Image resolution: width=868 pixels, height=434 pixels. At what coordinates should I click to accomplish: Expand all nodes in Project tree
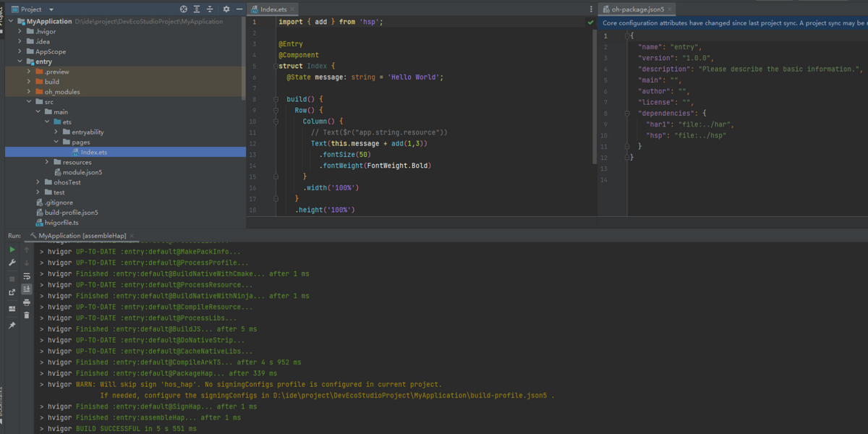197,9
